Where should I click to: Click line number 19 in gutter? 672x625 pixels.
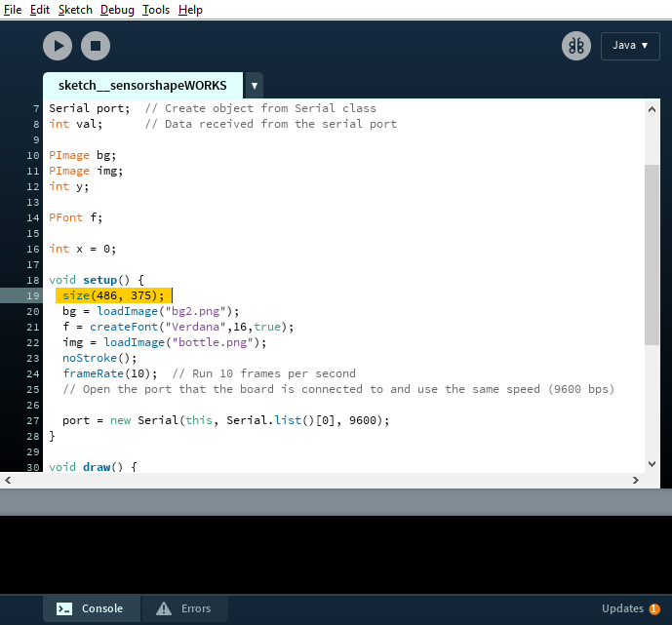[x=33, y=295]
